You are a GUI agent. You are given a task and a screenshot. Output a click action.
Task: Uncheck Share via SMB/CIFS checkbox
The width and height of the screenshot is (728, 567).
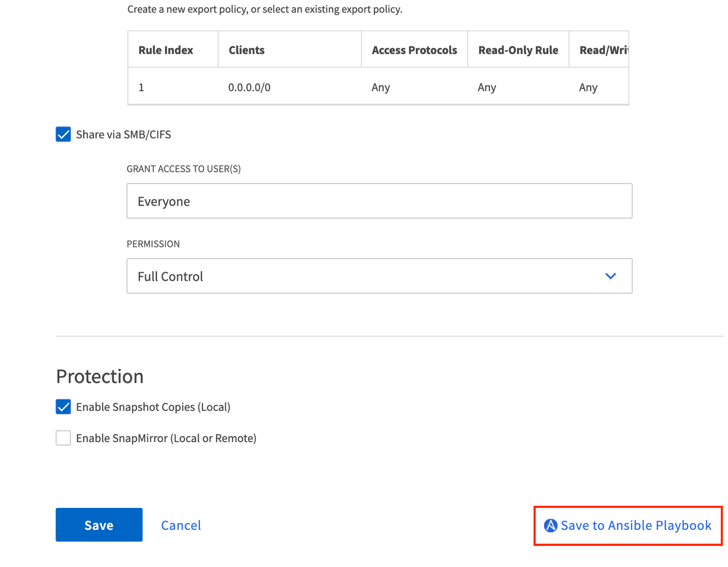63,135
